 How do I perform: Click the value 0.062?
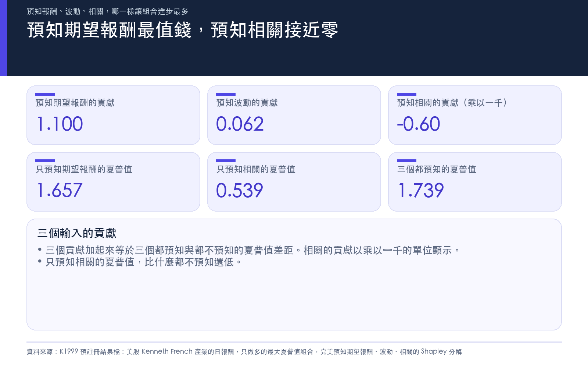point(240,124)
